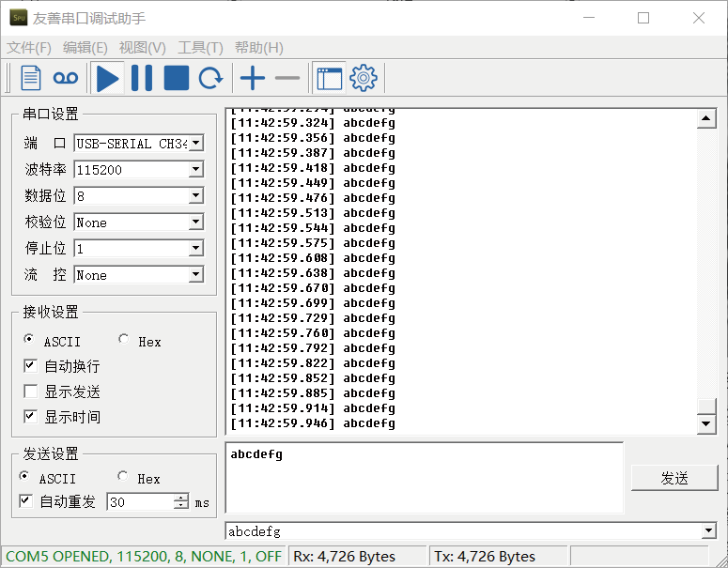Open the 流控 None dropdown
Image resolution: width=728 pixels, height=568 pixels.
(x=196, y=275)
